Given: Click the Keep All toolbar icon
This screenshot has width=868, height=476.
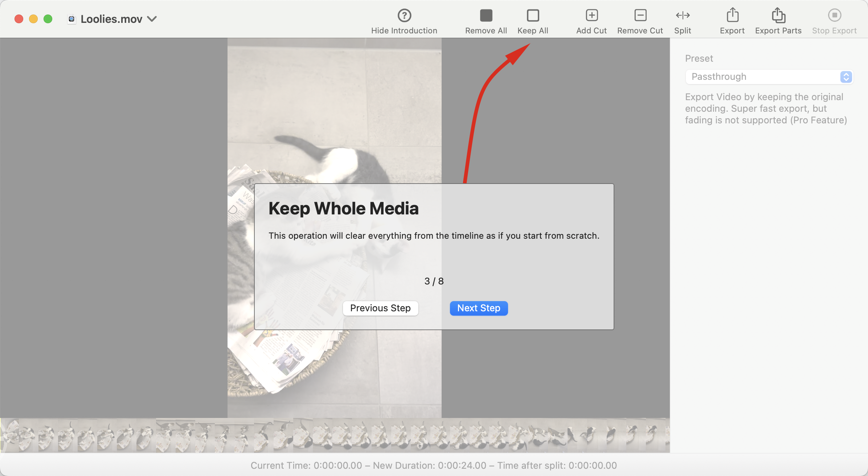Looking at the screenshot, I should pyautogui.click(x=533, y=16).
